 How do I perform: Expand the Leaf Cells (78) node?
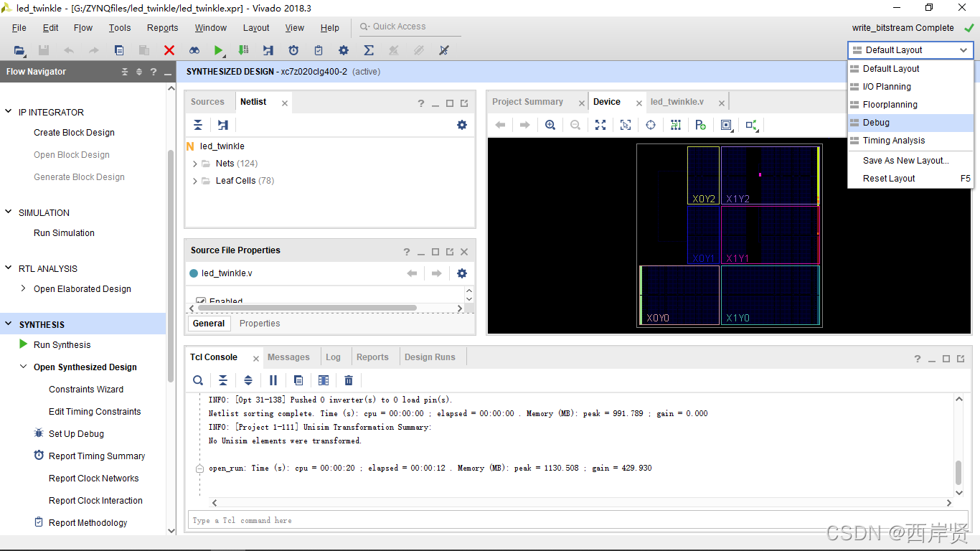195,181
